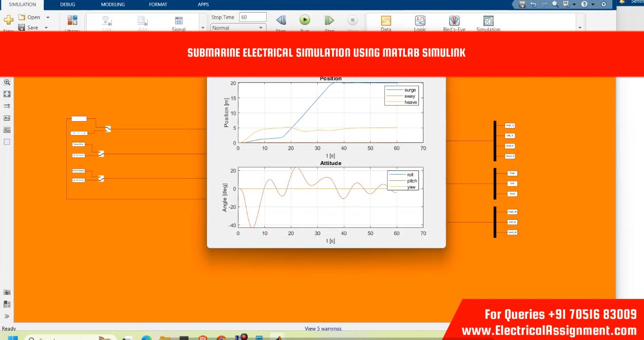644x340 pixels.
Task: Click the green Run simulation button
Action: [x=305, y=20]
